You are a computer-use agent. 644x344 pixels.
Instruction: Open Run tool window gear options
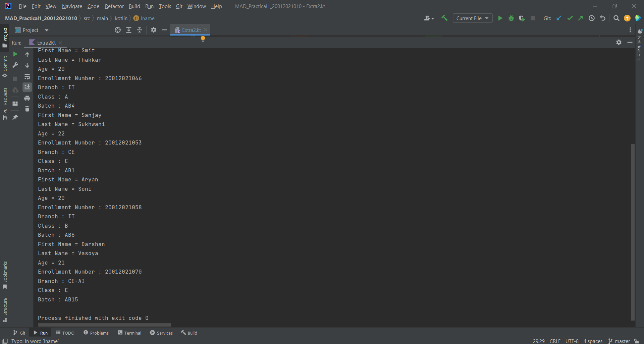click(x=619, y=42)
